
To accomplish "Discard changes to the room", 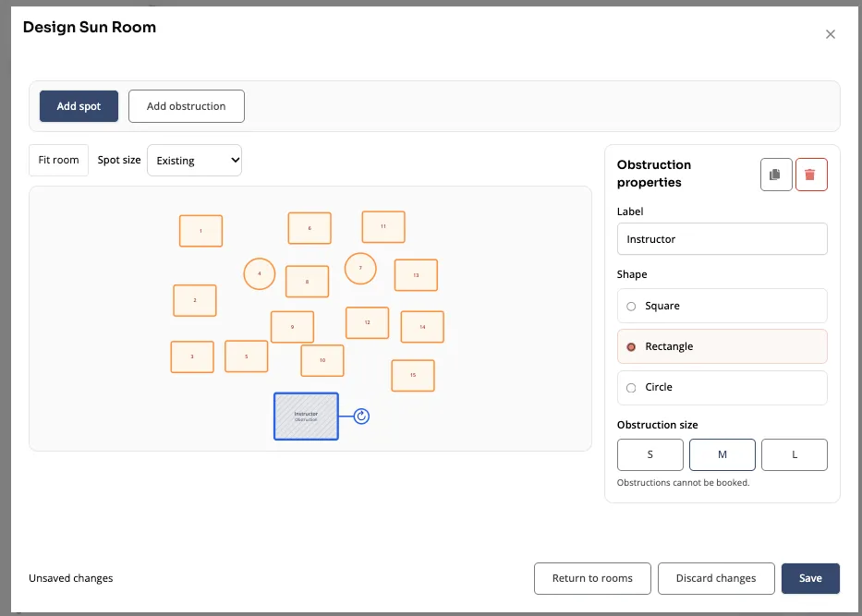I will (x=716, y=578).
